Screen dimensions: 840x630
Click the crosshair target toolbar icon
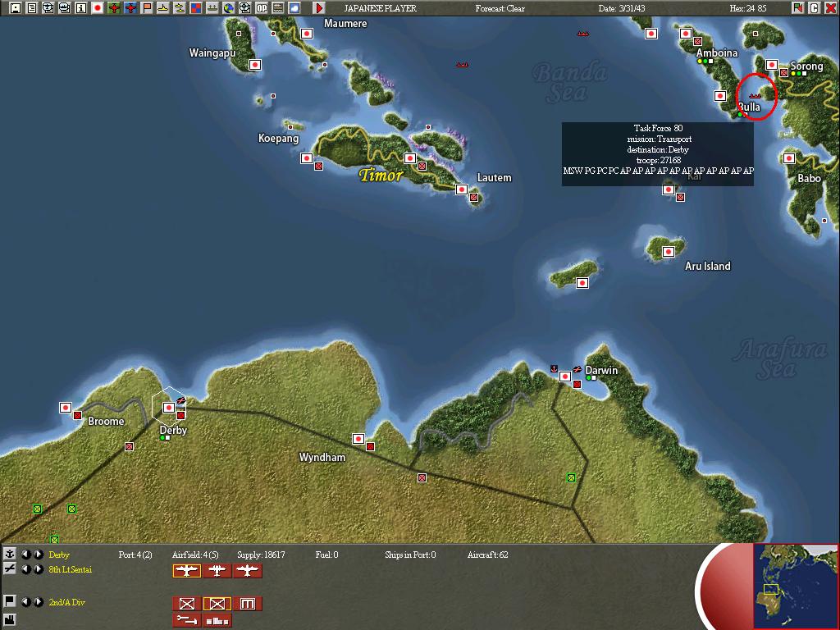[x=244, y=8]
